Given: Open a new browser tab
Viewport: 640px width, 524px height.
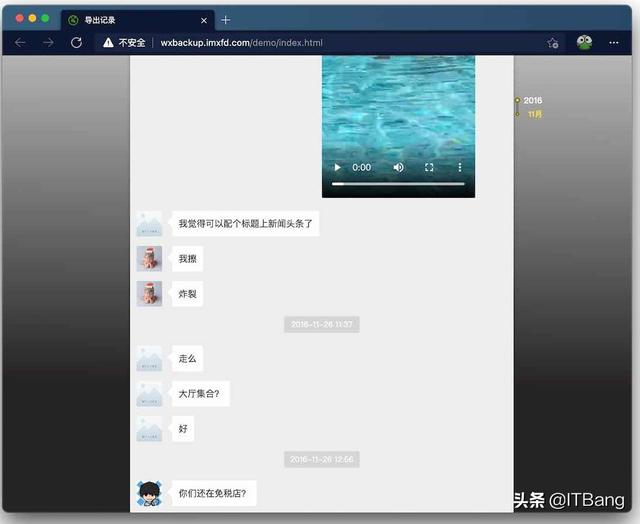Looking at the screenshot, I should click(x=225, y=20).
